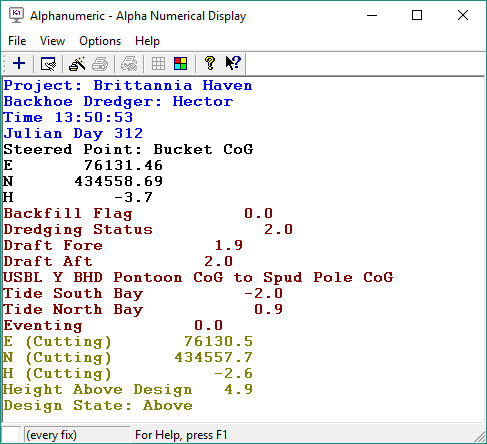487x444 pixels.
Task: Open the four-color squares palette icon
Action: 181,63
